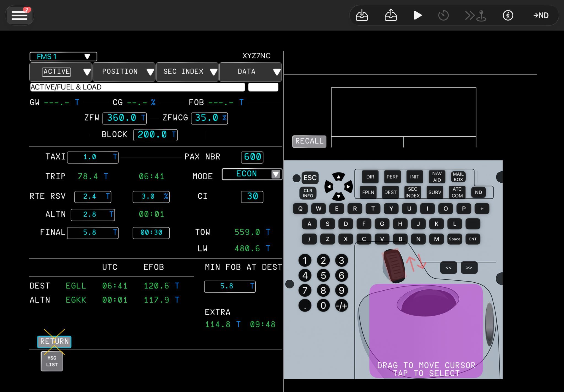
Task: Switch to ND view via arrow ND button
Action: coord(541,15)
